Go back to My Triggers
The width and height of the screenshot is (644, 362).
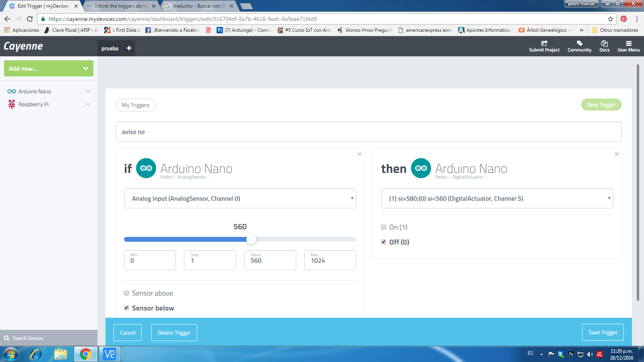pos(136,105)
